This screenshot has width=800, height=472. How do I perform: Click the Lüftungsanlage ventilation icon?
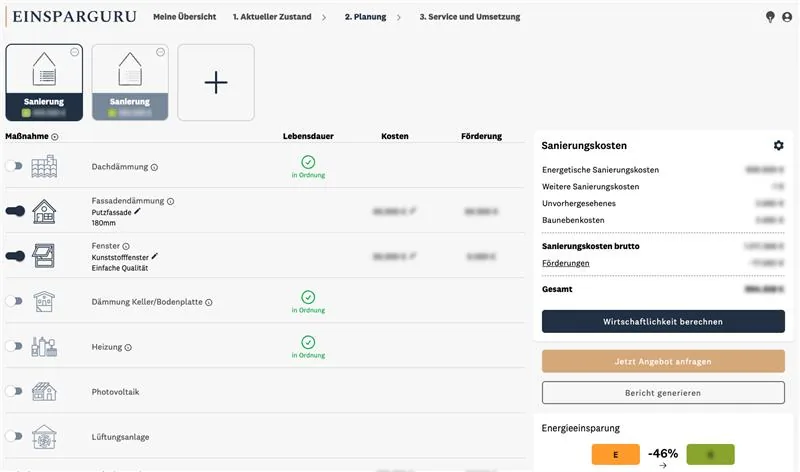tap(44, 436)
